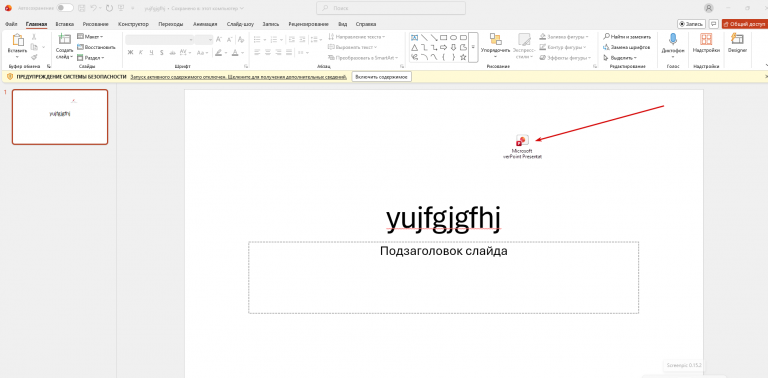
Task: Click the Format Painter brush icon
Action: 34,57
